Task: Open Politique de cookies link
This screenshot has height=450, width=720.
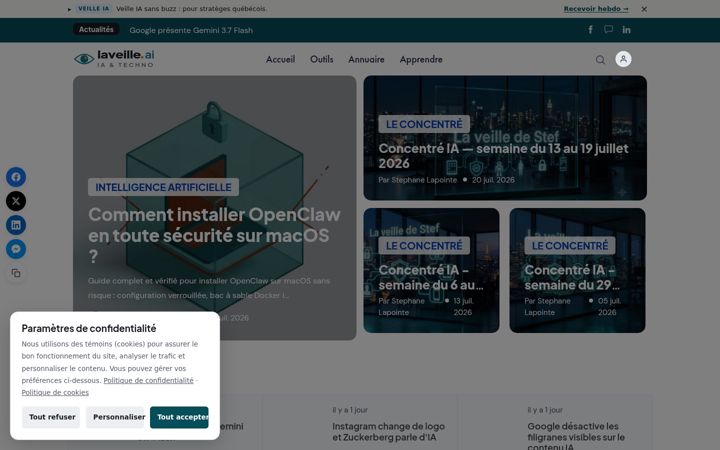Action: tap(55, 392)
